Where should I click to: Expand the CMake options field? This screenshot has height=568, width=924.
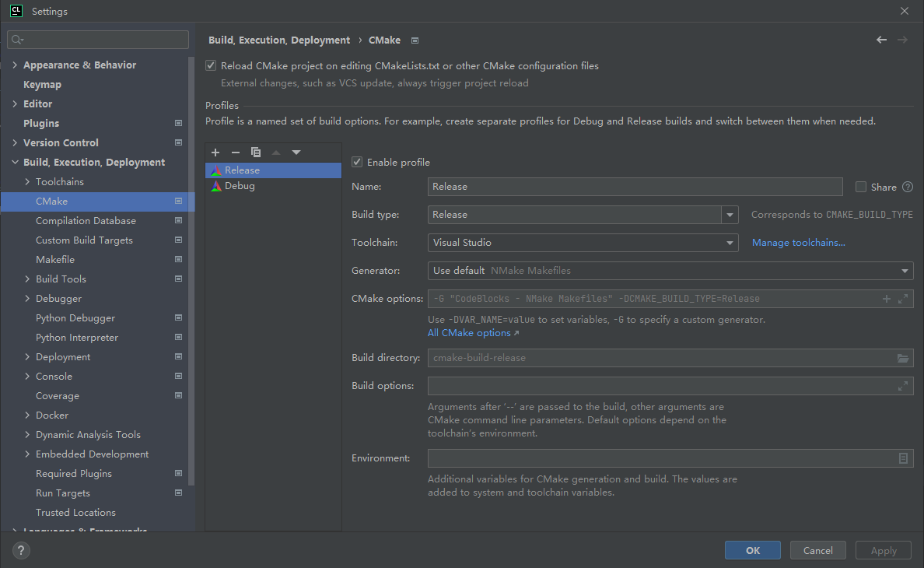(903, 299)
